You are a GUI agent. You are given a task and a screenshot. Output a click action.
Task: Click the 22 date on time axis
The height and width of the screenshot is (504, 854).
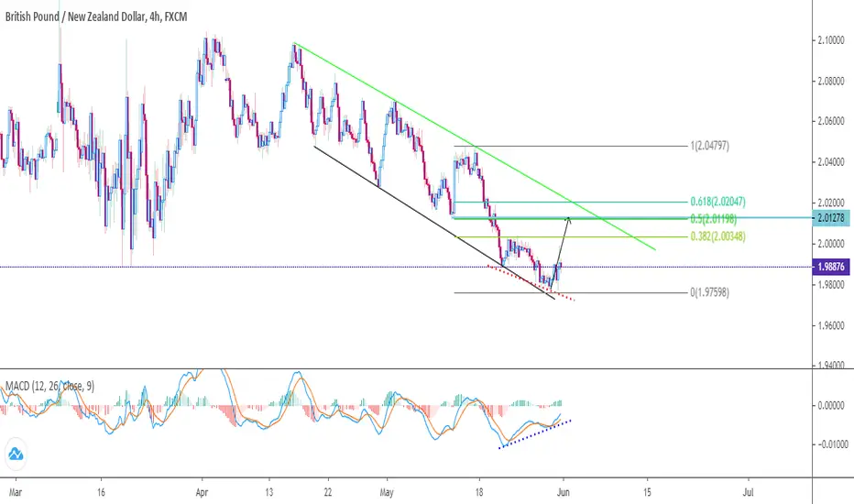(328, 493)
